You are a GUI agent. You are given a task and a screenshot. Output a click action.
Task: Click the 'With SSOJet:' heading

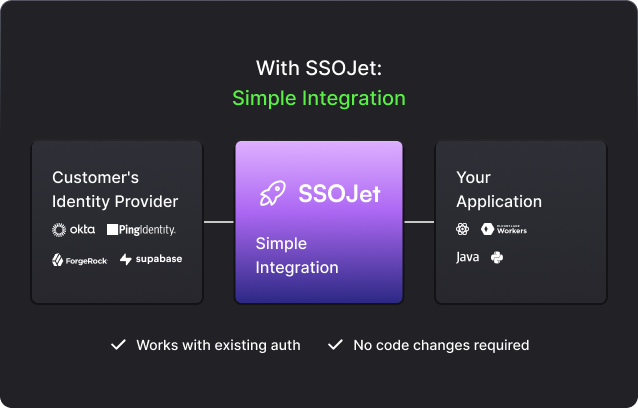[319, 68]
